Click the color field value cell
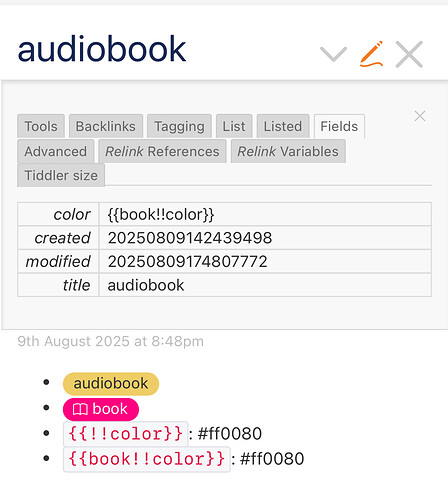Viewport: 448px width, 500px height. (265, 214)
